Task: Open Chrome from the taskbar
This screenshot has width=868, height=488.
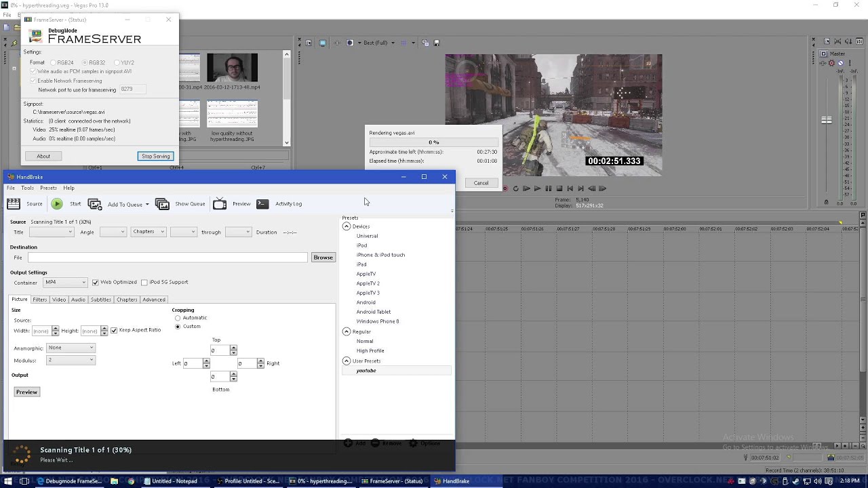Action: (x=131, y=481)
